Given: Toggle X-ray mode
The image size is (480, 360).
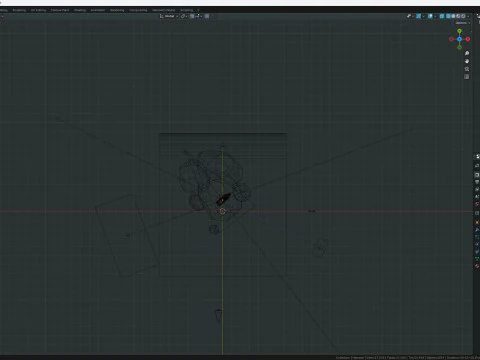Looking at the screenshot, I should 442,16.
